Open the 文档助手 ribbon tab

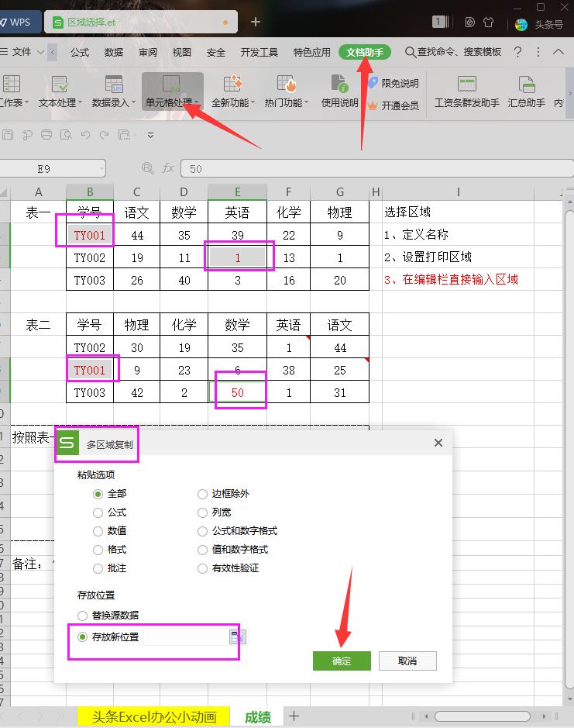tap(365, 52)
